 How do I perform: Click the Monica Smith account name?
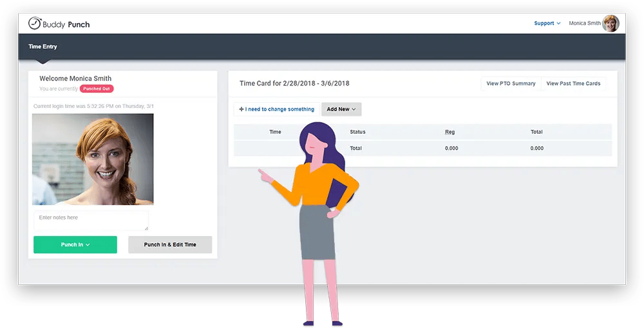coord(585,23)
